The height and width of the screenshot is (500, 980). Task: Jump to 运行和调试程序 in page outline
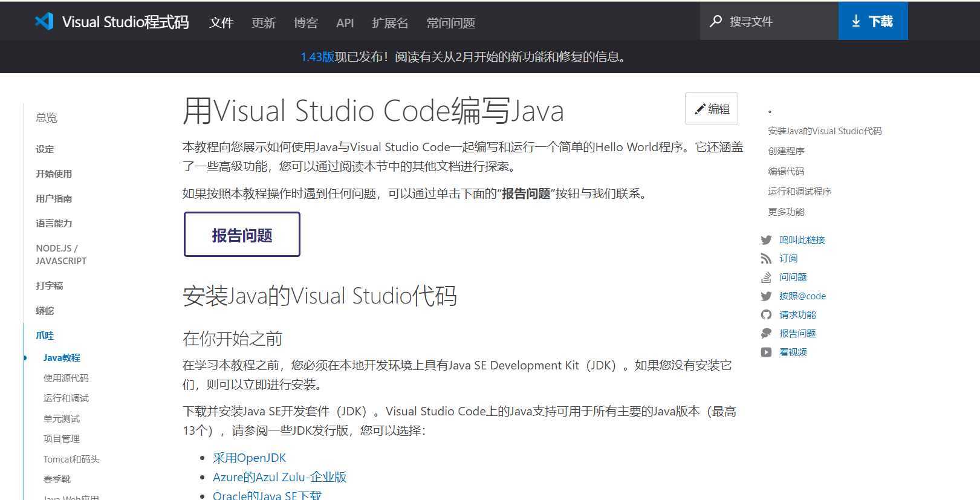point(800,192)
